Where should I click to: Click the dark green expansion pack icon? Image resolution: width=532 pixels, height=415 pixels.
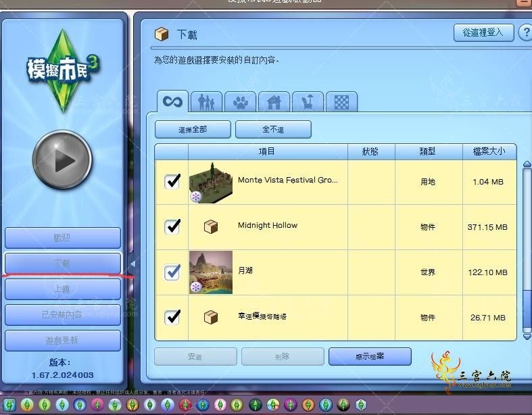[x=255, y=405]
